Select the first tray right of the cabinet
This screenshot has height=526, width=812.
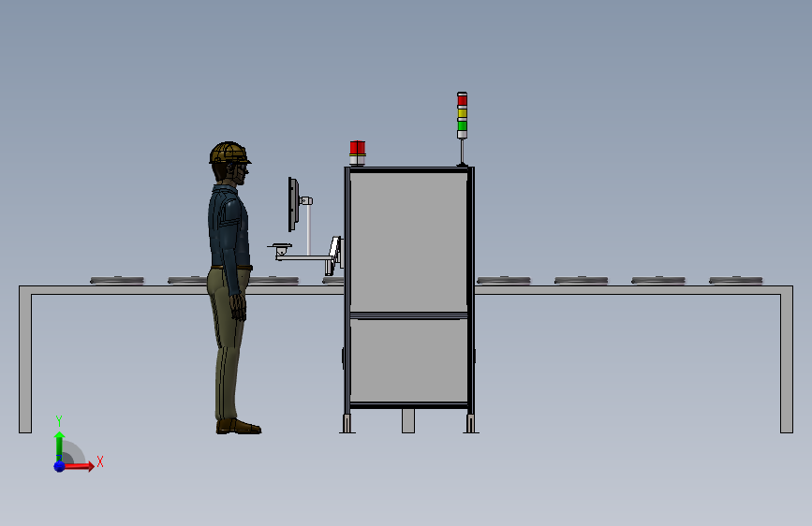pyautogui.click(x=503, y=281)
